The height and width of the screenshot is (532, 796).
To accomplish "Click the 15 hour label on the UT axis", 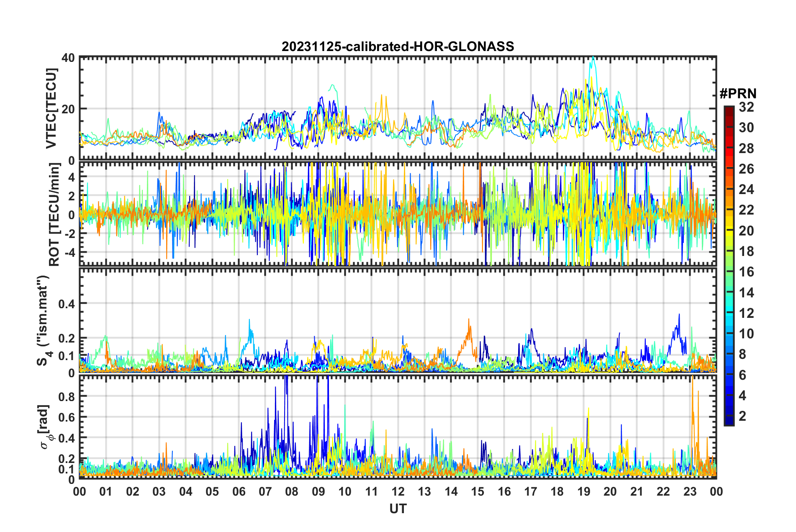I will point(478,491).
